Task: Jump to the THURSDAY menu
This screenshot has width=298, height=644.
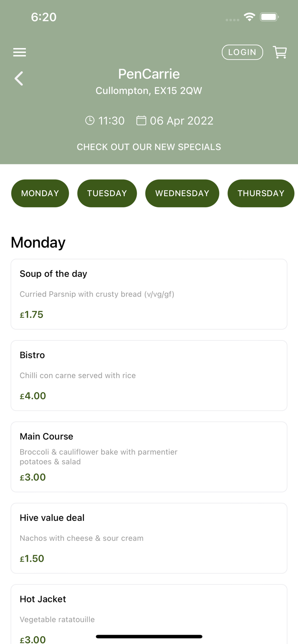Action: point(261,193)
